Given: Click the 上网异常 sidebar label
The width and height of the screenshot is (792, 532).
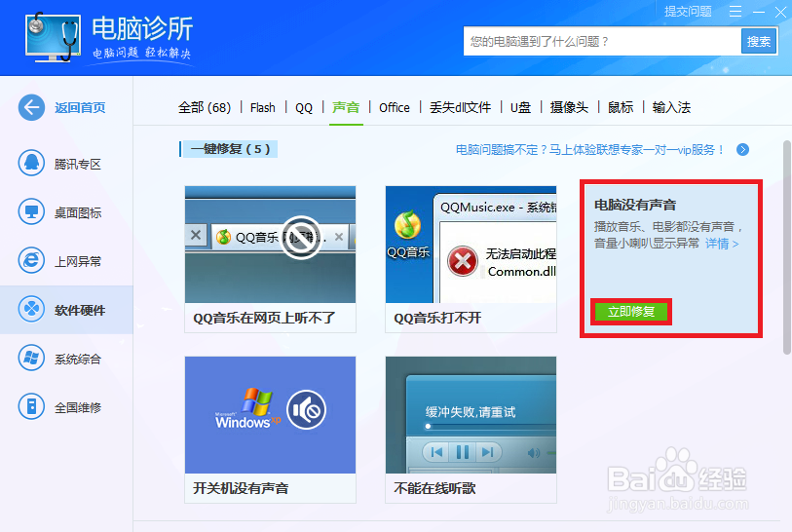Looking at the screenshot, I should point(78,261).
